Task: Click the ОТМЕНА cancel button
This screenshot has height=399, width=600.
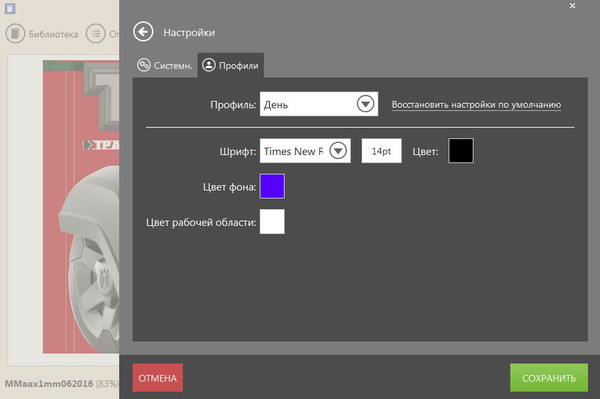Action: click(x=158, y=378)
